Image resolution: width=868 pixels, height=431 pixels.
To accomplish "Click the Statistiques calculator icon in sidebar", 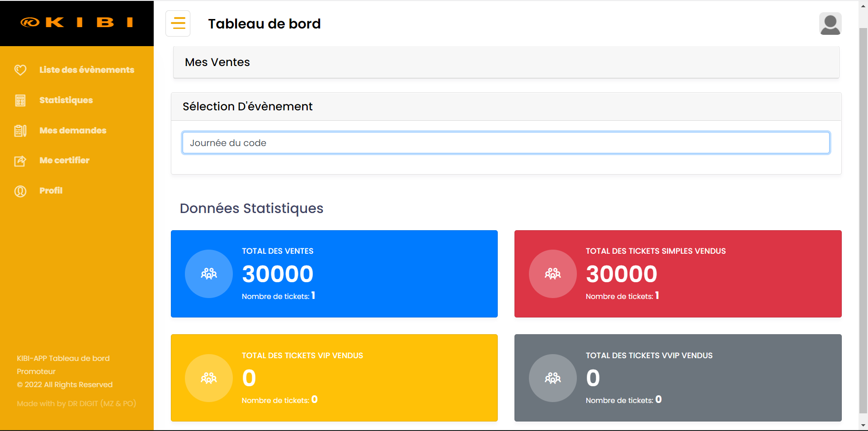I will (x=20, y=100).
